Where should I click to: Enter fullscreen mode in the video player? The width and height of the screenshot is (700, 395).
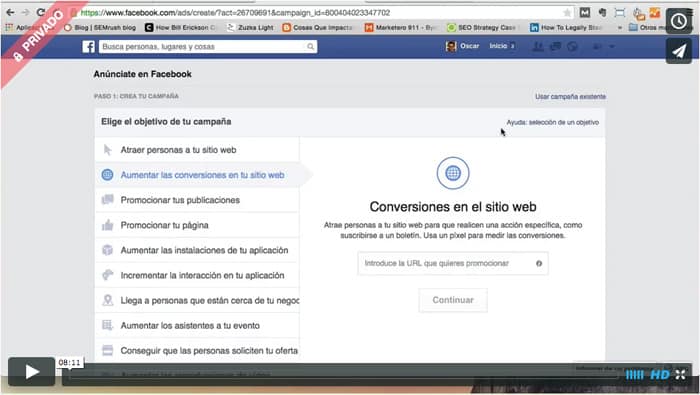pyautogui.click(x=680, y=375)
